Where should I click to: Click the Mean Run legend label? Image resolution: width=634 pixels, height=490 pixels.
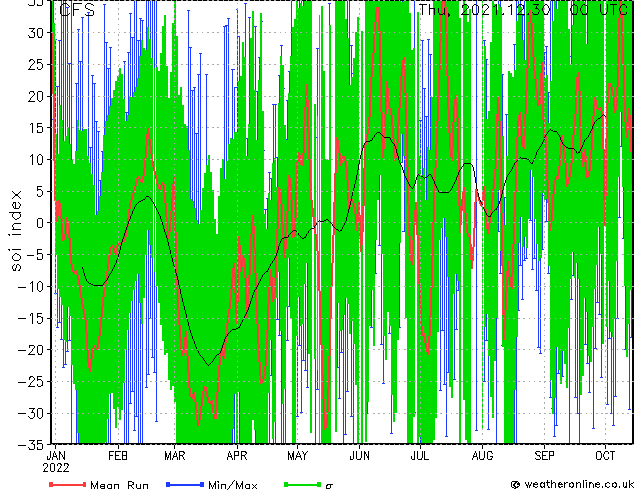119,485
